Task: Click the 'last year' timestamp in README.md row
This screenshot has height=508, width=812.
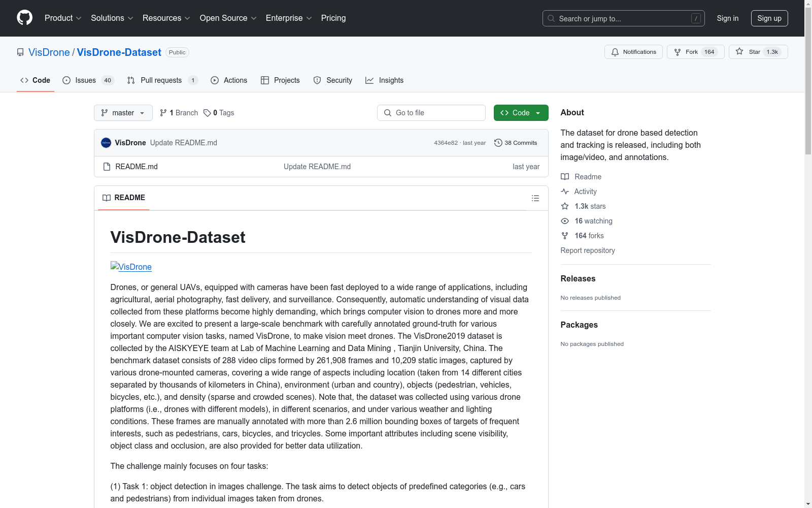Action: [x=526, y=167]
